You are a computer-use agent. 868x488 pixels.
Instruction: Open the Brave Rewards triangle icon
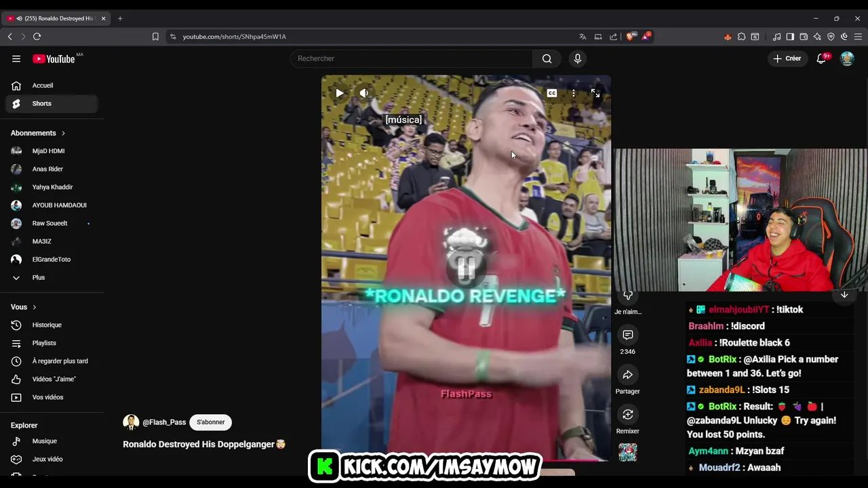646,37
